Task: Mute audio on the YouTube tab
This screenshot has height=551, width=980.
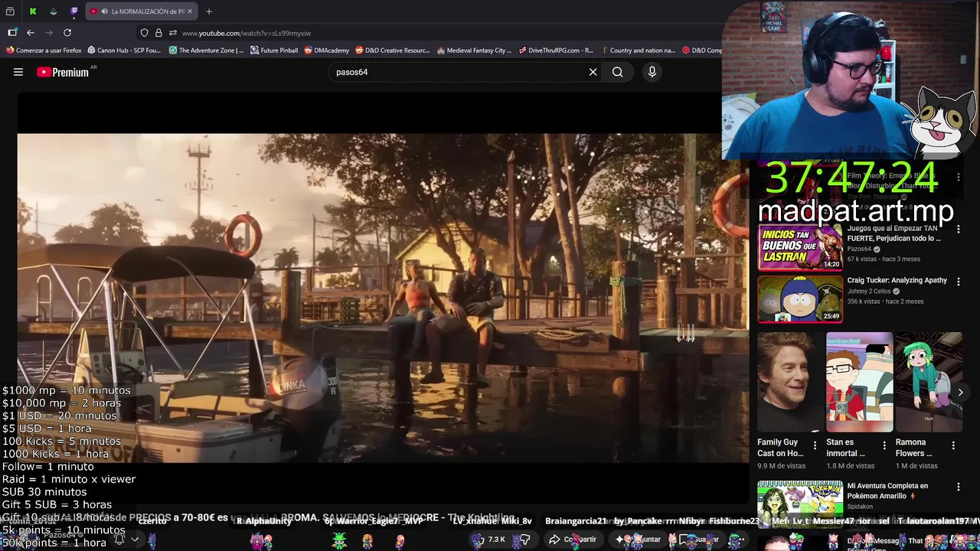Action: coord(103,11)
